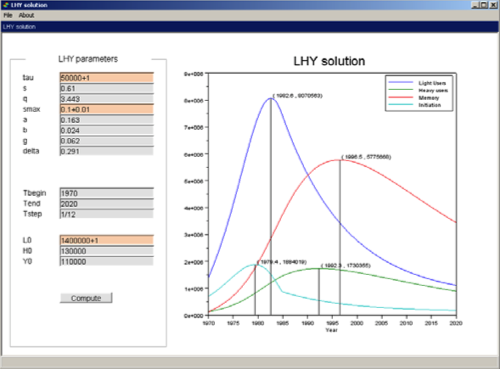Click the Light Users peak annotation at 1982.6
This screenshot has width=500, height=369.
click(298, 96)
